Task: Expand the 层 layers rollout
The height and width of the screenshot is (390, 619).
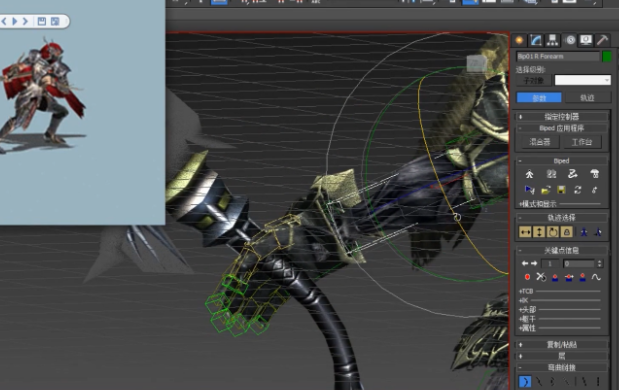Action: (561, 356)
